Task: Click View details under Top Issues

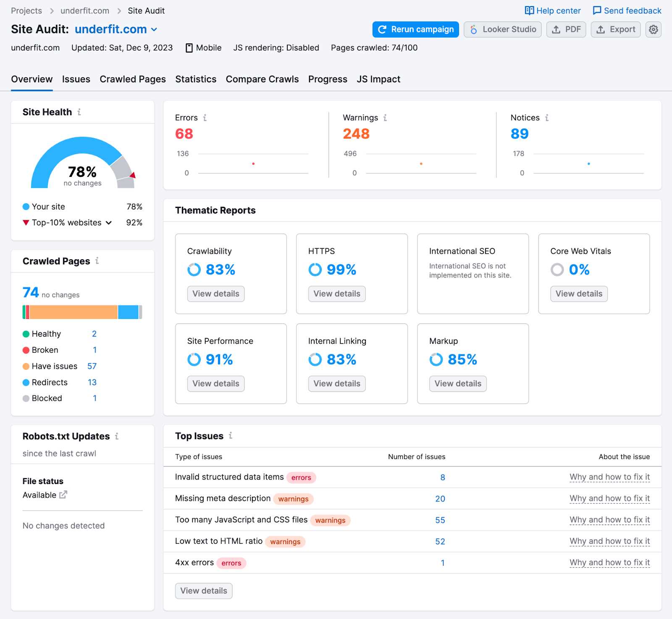Action: 204,591
